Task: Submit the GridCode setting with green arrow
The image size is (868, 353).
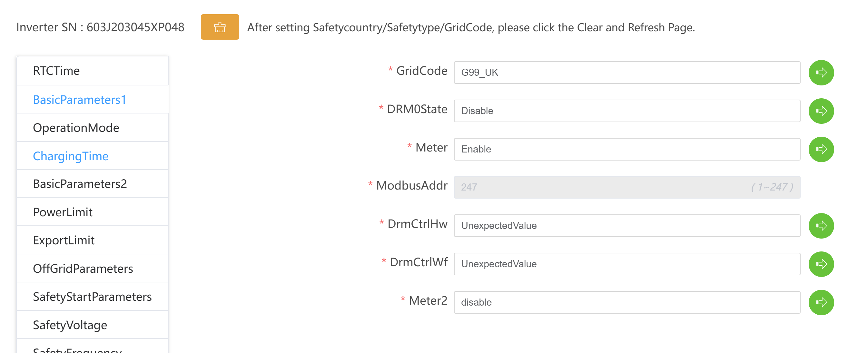Action: click(x=821, y=73)
